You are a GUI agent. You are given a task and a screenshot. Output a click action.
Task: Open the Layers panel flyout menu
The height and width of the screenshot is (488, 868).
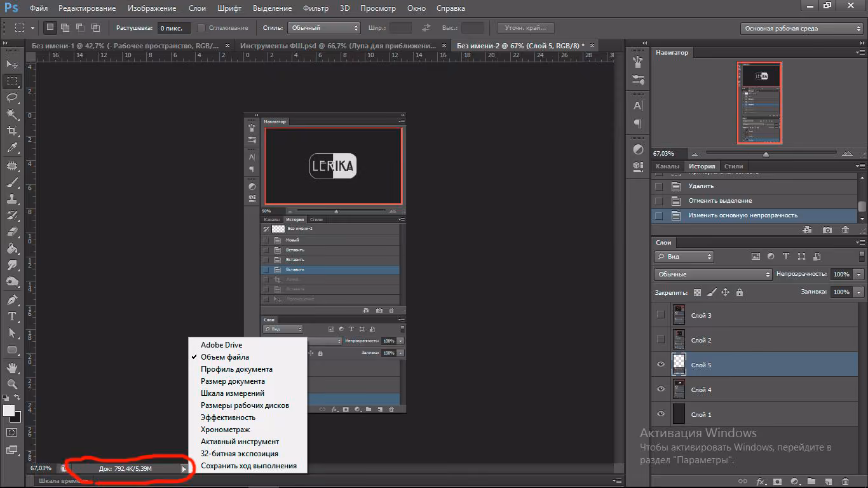click(x=862, y=242)
